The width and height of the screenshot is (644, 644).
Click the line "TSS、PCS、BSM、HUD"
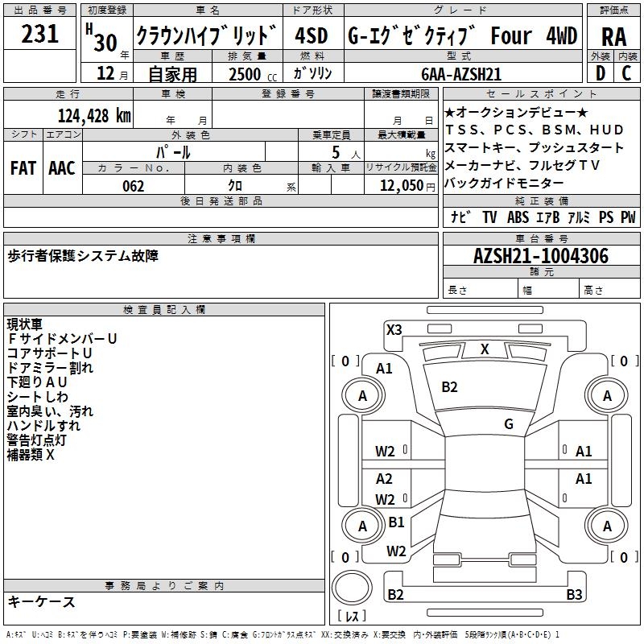coord(535,130)
